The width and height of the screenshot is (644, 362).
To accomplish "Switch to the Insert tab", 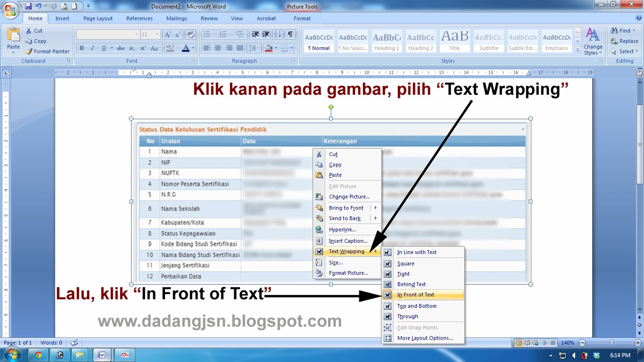I will [x=62, y=18].
